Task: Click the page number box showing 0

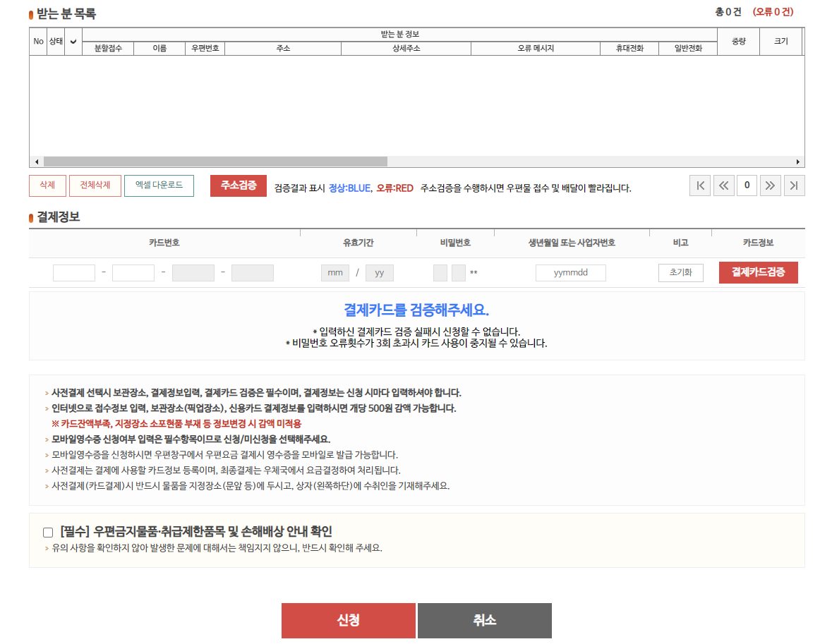Action: pyautogui.click(x=747, y=186)
